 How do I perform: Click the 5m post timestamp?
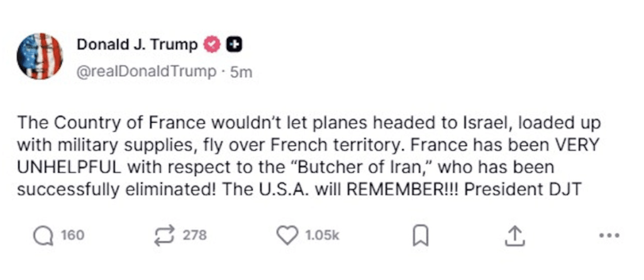click(241, 72)
